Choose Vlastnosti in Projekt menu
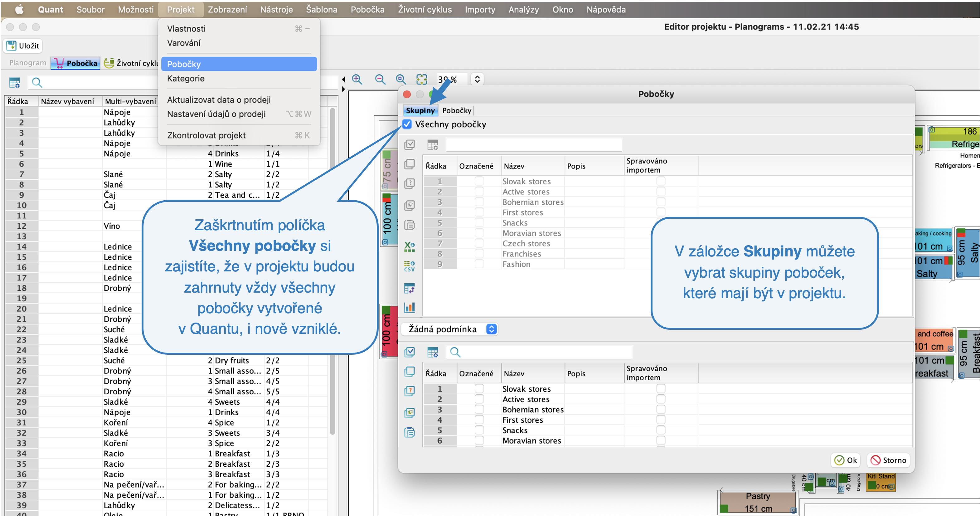This screenshot has height=516, width=980. coord(239,28)
